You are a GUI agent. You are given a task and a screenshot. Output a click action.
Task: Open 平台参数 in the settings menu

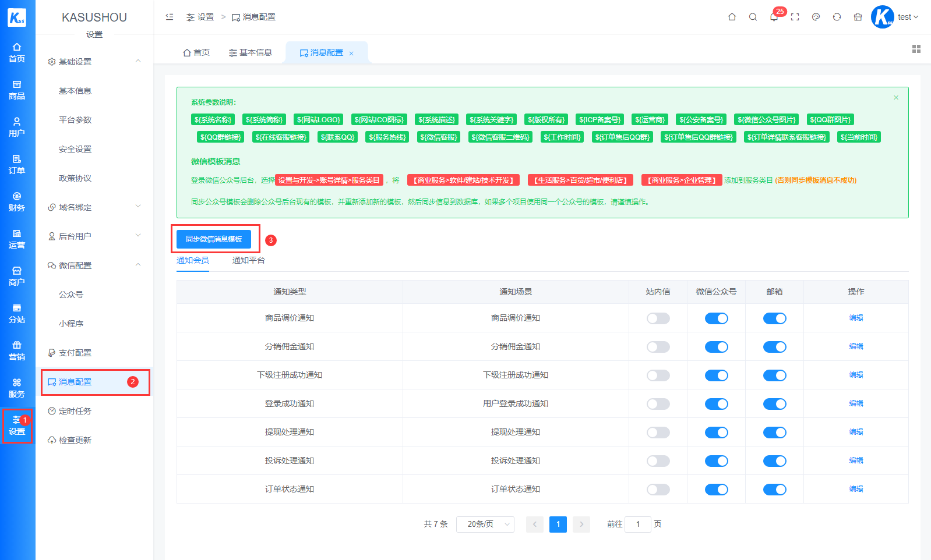pyautogui.click(x=75, y=120)
